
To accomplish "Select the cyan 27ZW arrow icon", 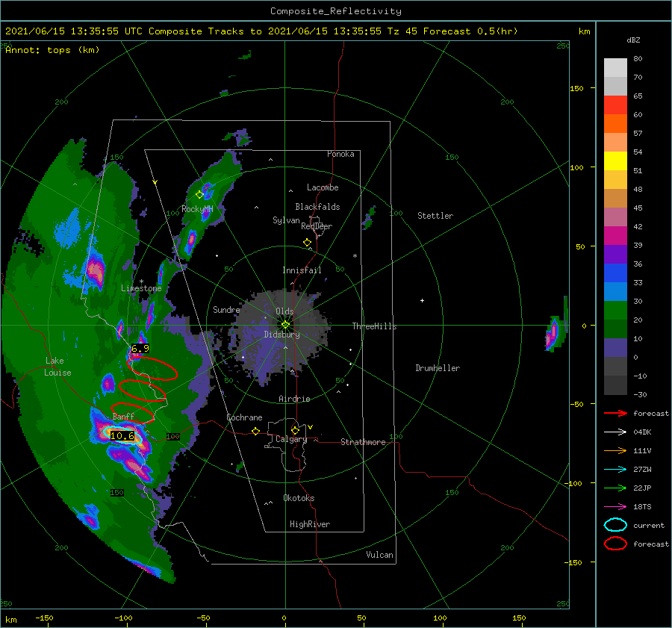I will tap(615, 470).
